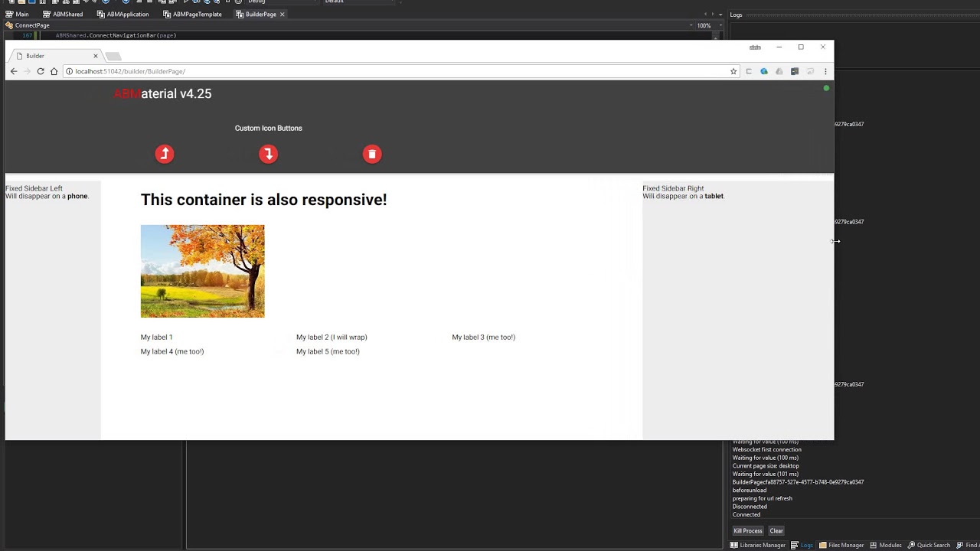
Task: Click the autumn tree image
Action: click(202, 271)
